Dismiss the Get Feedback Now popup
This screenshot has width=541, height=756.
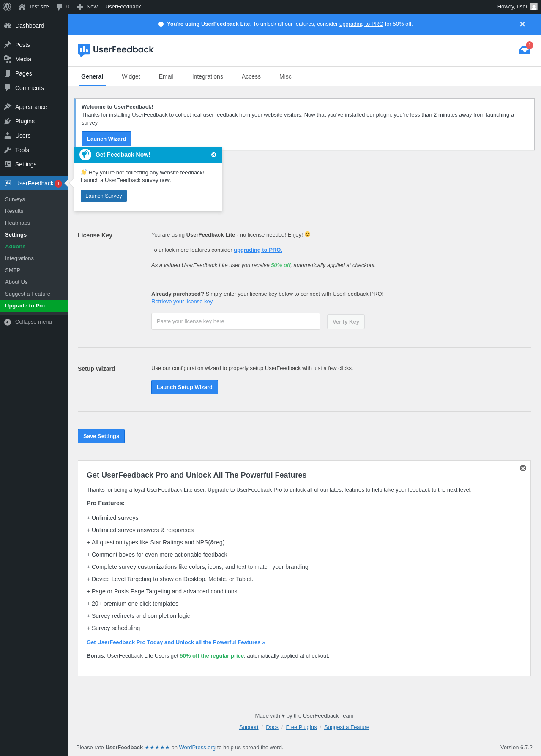coord(213,155)
